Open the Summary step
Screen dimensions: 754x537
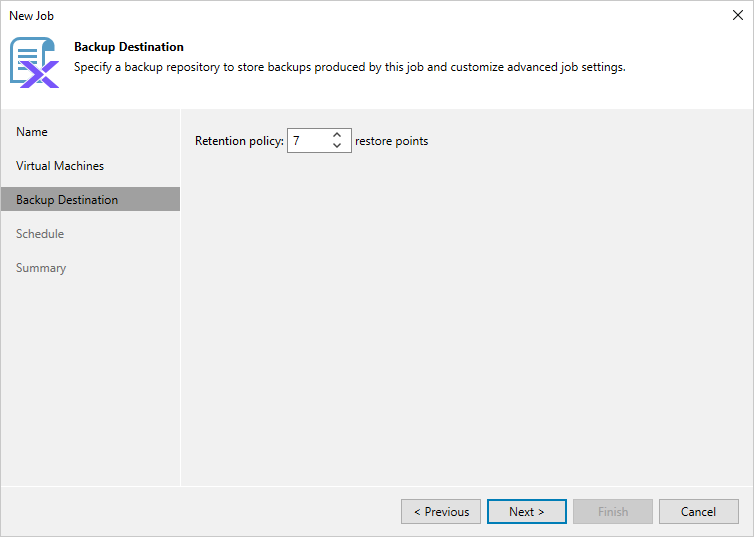(41, 268)
